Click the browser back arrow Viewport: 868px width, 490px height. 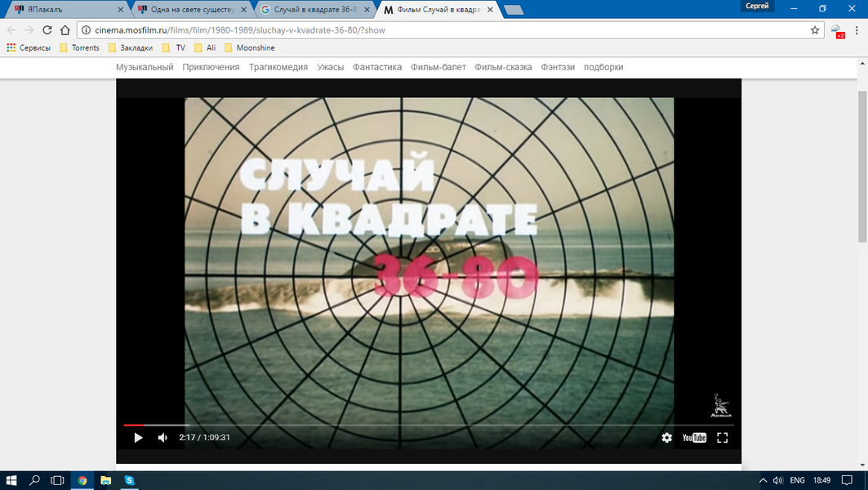pos(11,30)
